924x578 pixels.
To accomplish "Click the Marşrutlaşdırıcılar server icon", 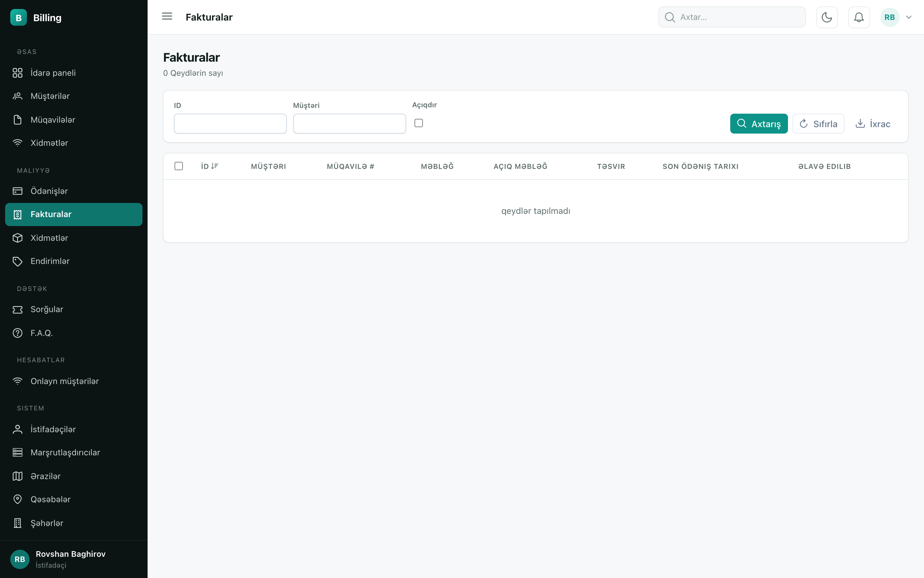I will [x=18, y=453].
